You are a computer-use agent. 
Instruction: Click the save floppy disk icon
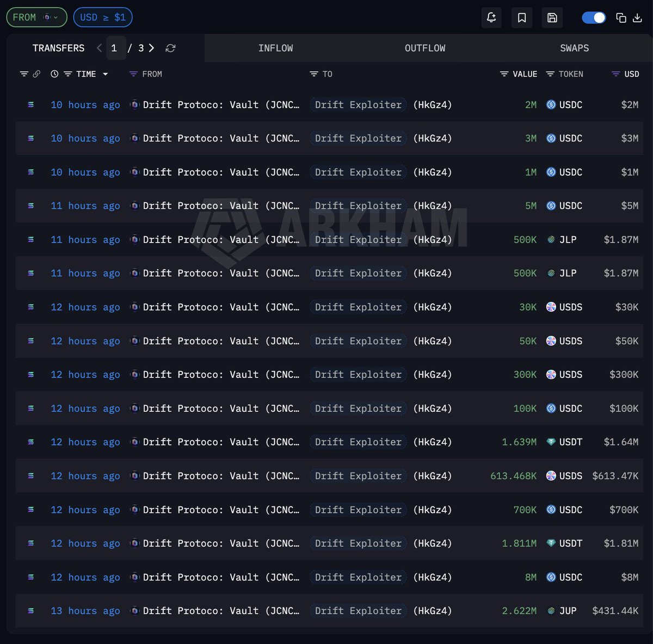pyautogui.click(x=552, y=18)
